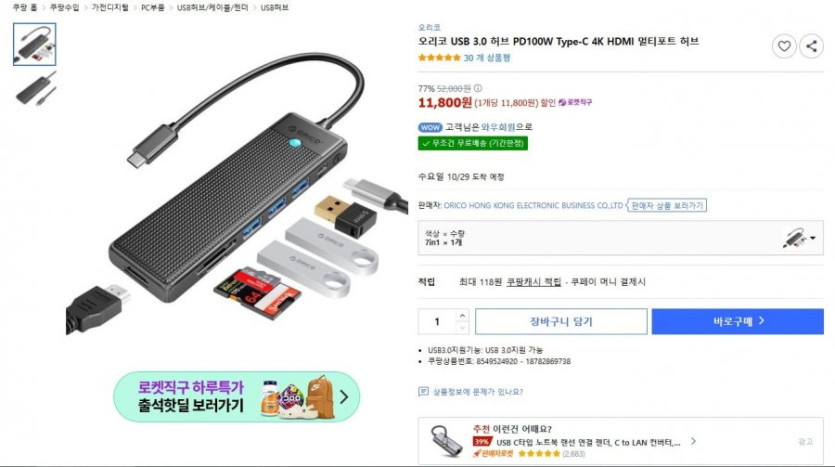
Task: Increase quantity with the up arrow
Action: click(x=462, y=315)
